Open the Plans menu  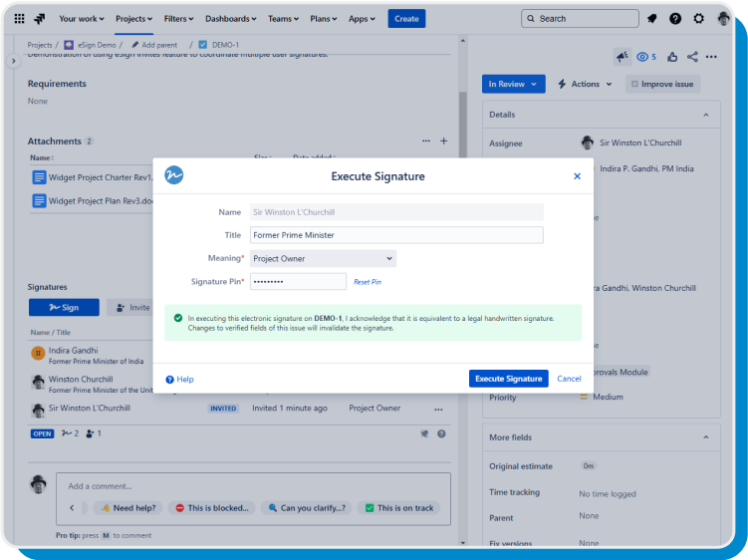(323, 19)
